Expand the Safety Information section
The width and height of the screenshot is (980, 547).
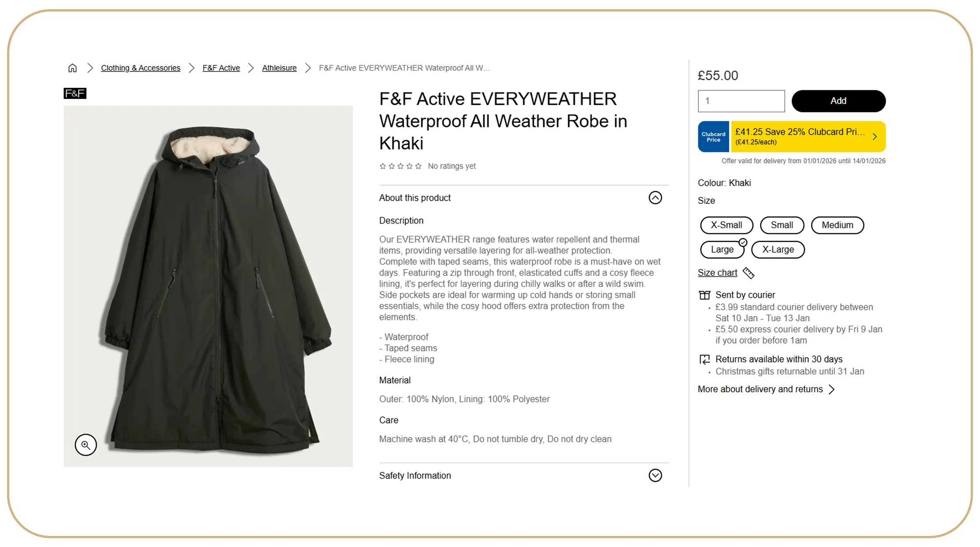pos(655,476)
